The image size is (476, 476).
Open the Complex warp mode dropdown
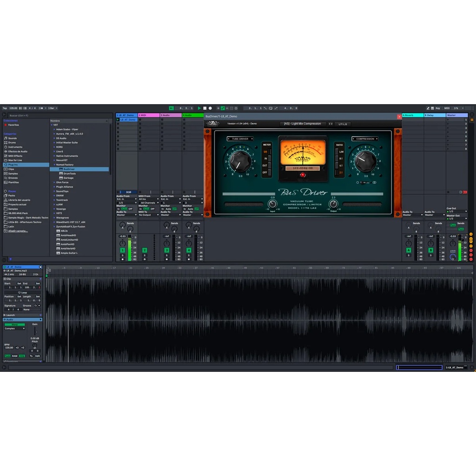click(15, 329)
